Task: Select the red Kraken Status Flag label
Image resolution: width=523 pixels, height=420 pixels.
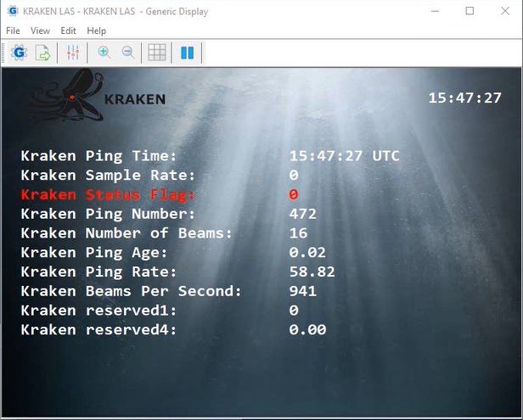Action: click(x=108, y=194)
